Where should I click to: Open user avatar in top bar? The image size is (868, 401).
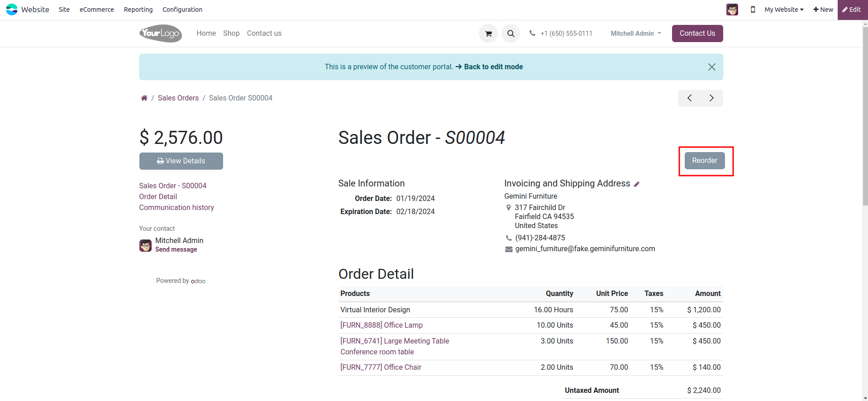coord(732,10)
